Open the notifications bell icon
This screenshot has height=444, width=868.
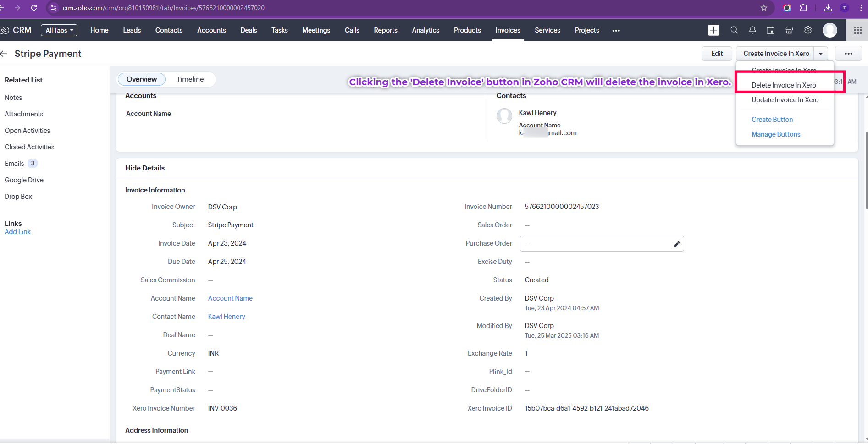[x=752, y=30]
